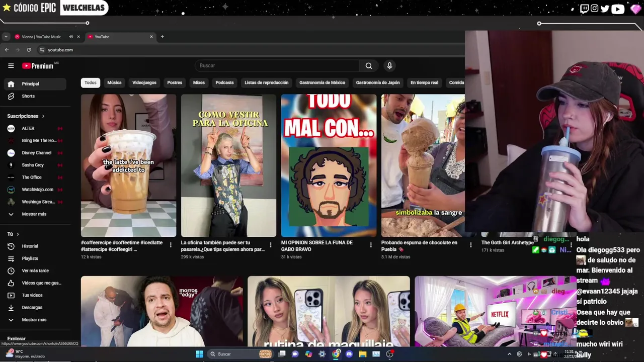Open Historial in the sidebar
The height and width of the screenshot is (362, 644).
click(35, 246)
